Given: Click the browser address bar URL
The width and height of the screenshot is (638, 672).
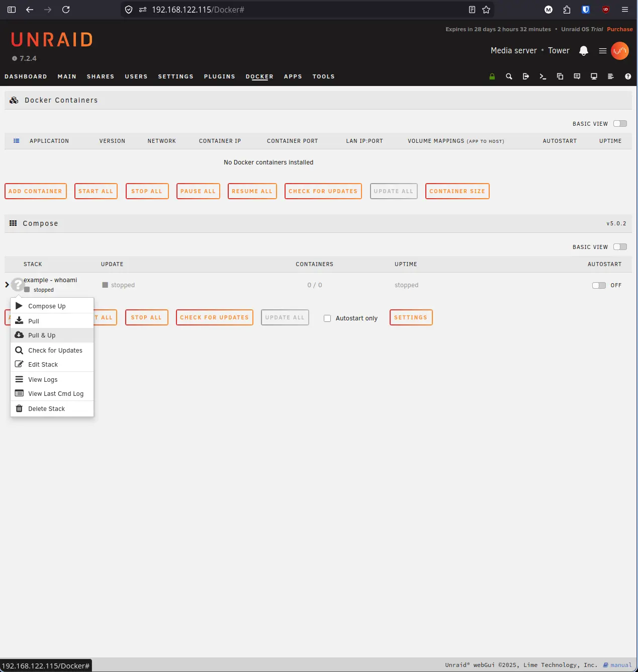Looking at the screenshot, I should tap(198, 10).
